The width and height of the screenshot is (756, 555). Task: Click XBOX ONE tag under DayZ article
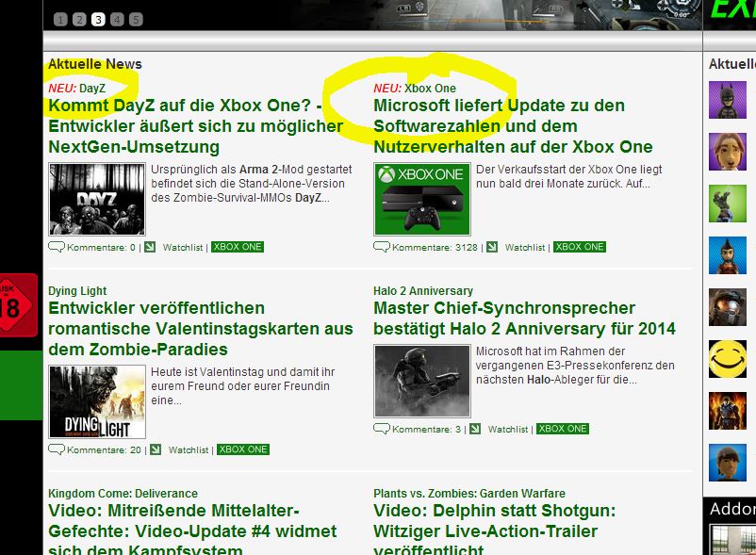click(238, 247)
